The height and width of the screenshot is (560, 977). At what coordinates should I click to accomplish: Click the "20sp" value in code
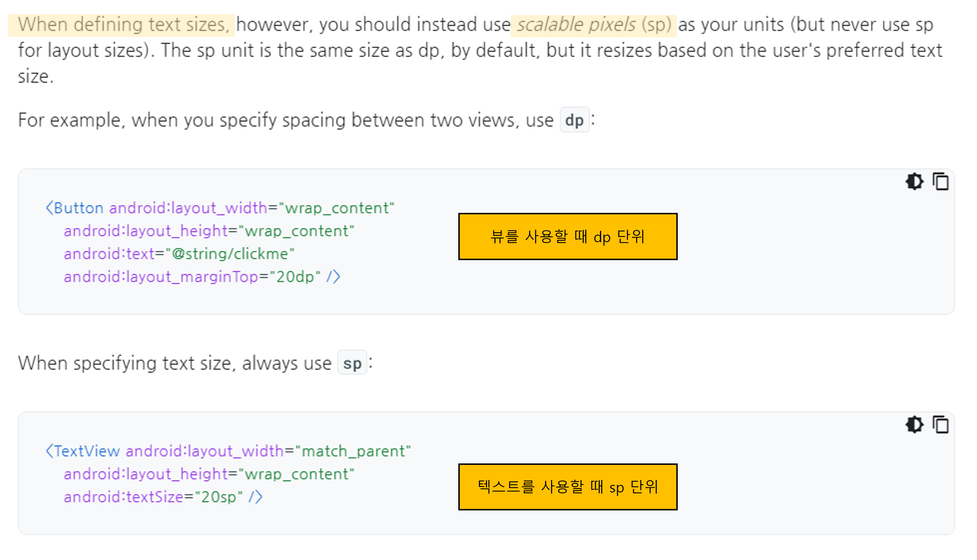[219, 497]
